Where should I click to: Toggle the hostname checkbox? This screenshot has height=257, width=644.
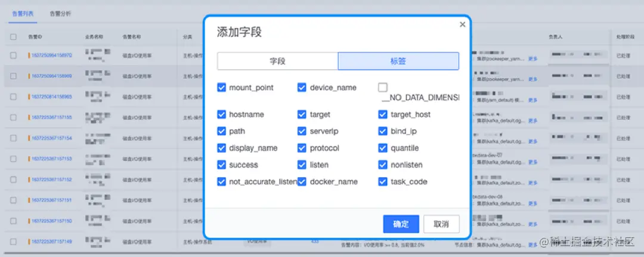tap(221, 114)
